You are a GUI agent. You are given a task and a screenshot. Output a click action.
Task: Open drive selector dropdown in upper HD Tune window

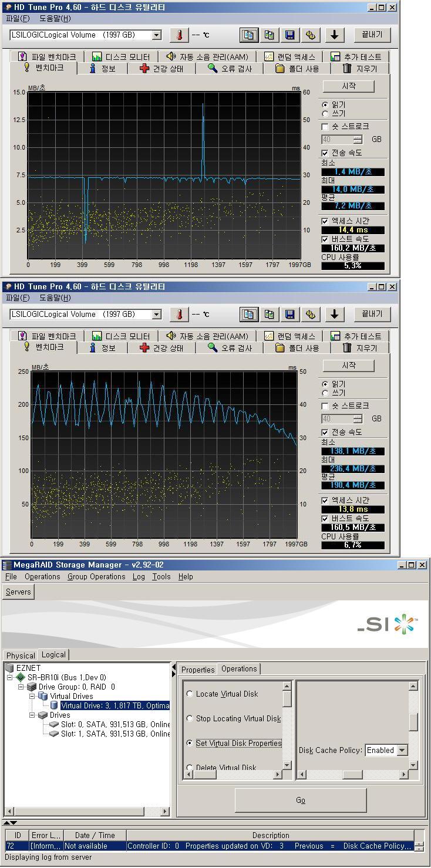coord(156,35)
